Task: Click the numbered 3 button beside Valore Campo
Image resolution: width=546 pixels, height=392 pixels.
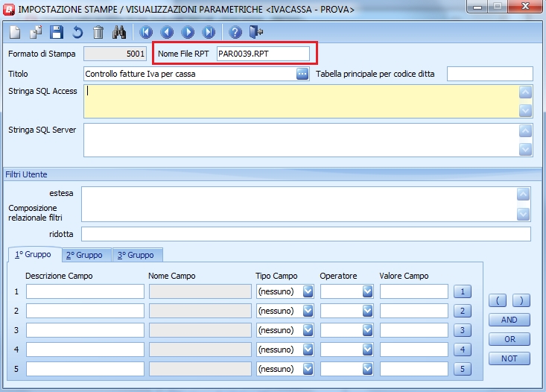Action: pos(463,330)
